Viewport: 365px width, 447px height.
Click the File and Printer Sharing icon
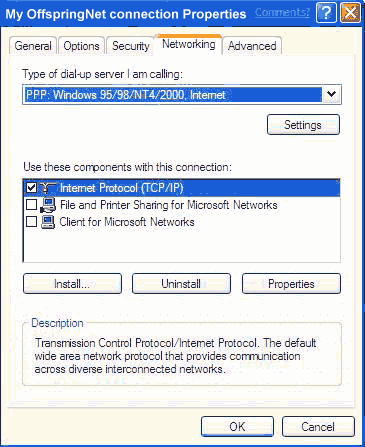pos(48,205)
